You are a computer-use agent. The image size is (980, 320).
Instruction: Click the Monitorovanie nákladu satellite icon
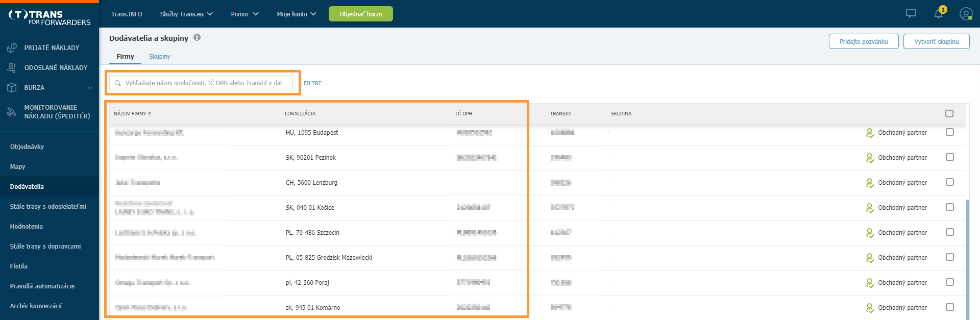[x=12, y=112]
